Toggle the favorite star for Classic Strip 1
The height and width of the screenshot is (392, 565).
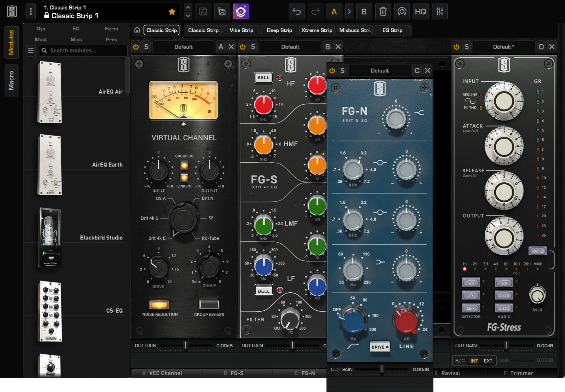pos(172,12)
